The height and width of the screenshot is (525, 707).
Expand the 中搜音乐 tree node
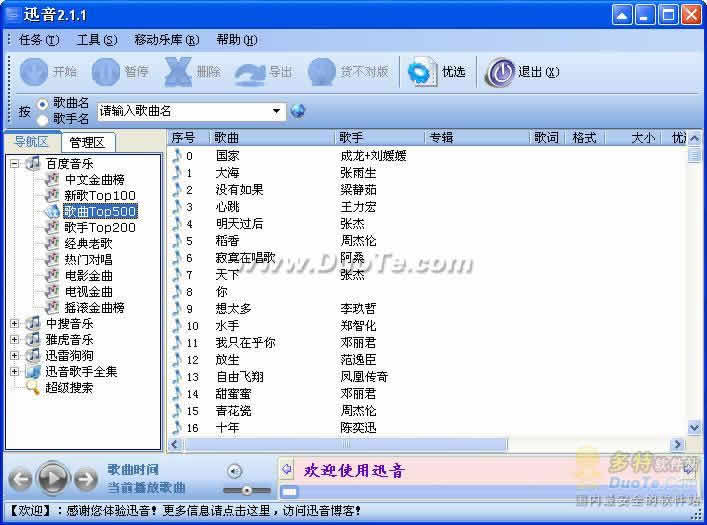(14, 323)
